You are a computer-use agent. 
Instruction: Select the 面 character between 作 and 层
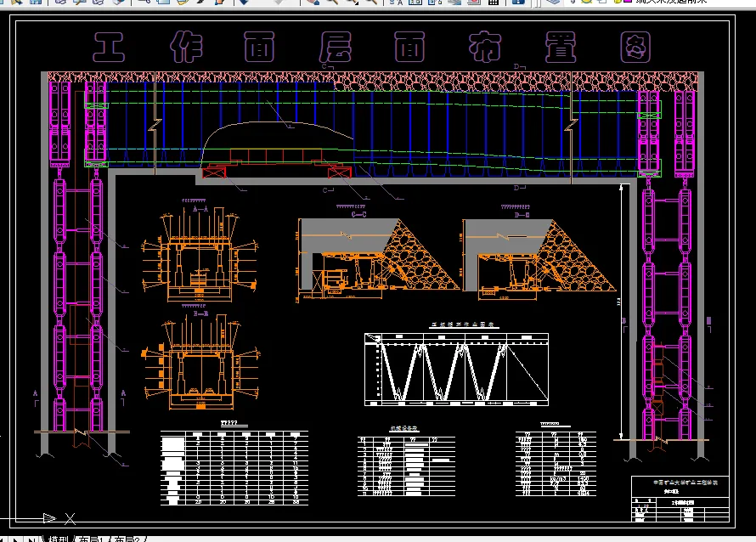(x=259, y=48)
